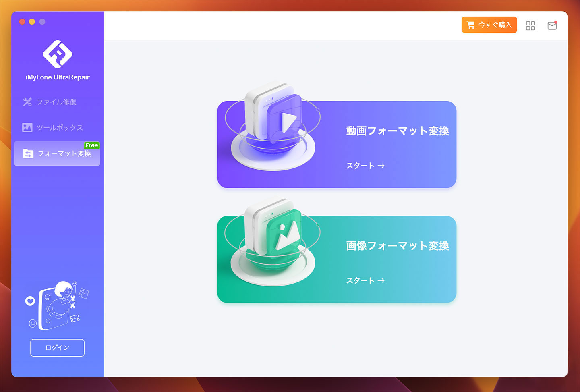Click the video play 3D icon
Viewport: 580px width, 392px height.
[x=273, y=125]
